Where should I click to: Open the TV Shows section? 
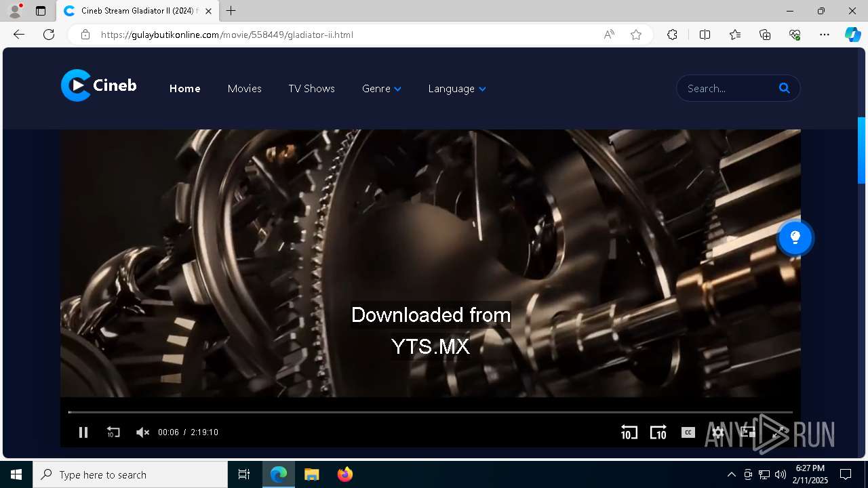(x=311, y=89)
